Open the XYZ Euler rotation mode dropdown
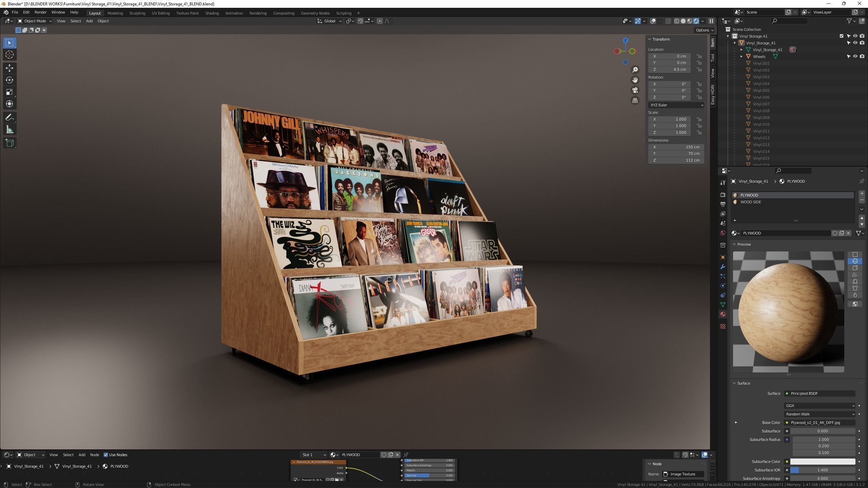Viewport: 868px width, 488px height. [x=676, y=105]
